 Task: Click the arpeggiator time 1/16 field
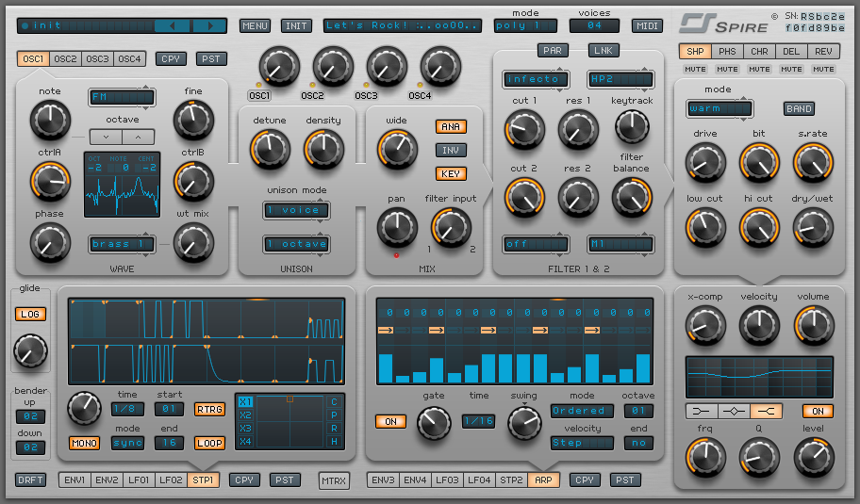(479, 421)
